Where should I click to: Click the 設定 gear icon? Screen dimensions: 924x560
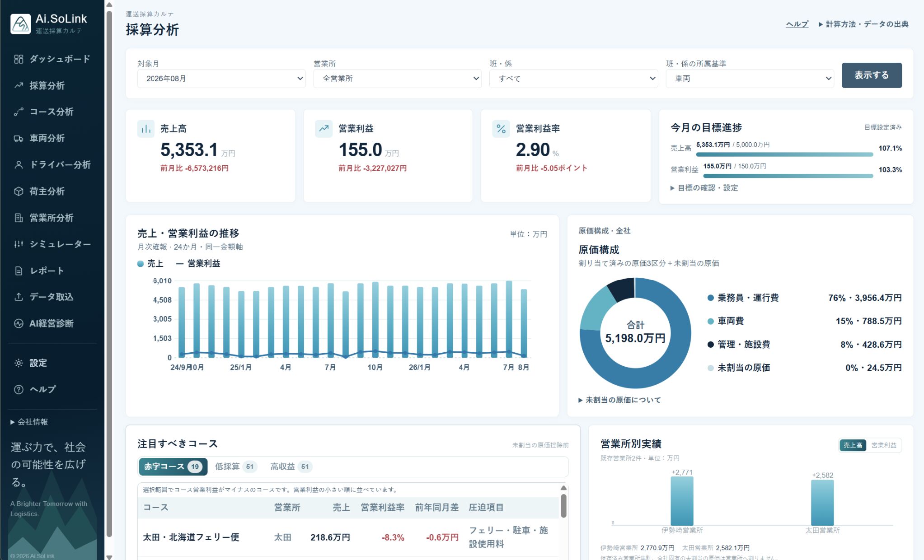[19, 363]
